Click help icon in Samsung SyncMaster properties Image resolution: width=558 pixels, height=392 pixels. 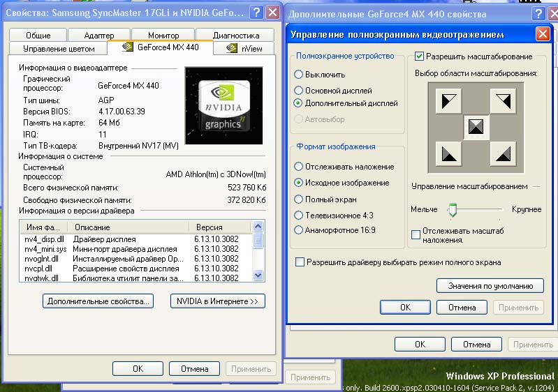pos(256,13)
